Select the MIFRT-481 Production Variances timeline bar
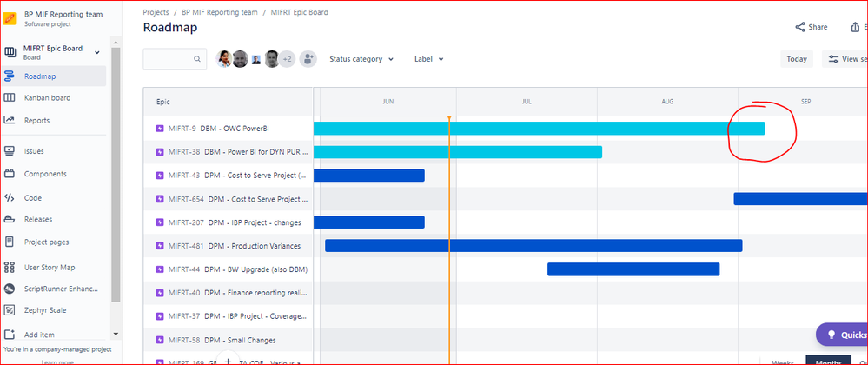 tap(533, 245)
